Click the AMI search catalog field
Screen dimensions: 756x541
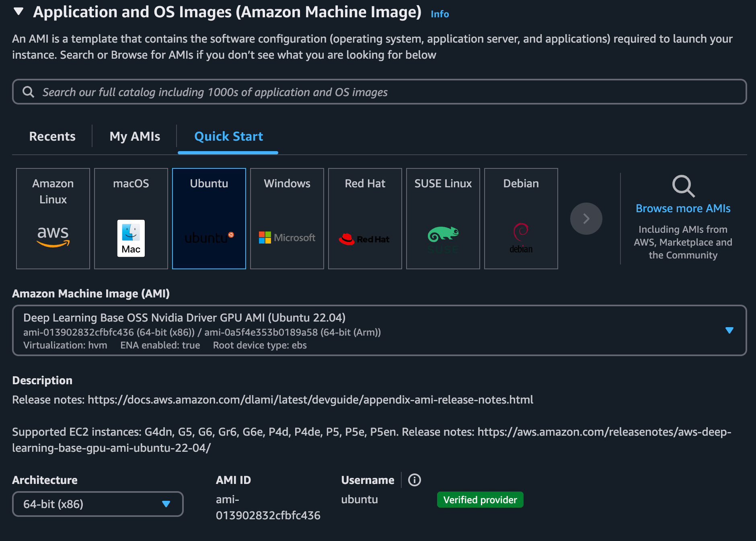(378, 92)
